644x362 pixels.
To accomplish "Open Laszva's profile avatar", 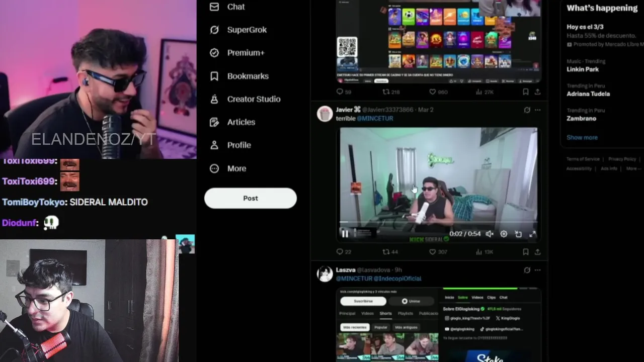I will coord(325,274).
